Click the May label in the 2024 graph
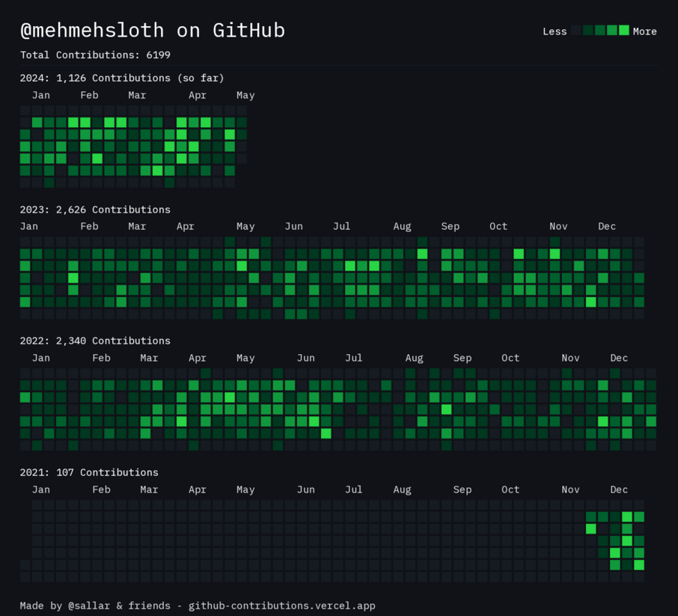The width and height of the screenshot is (678, 616). pyautogui.click(x=245, y=95)
